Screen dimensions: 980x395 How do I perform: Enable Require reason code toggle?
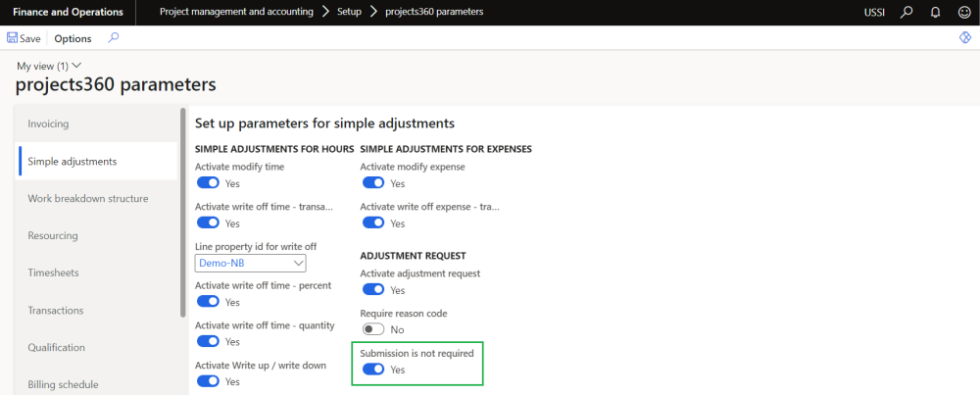[372, 329]
